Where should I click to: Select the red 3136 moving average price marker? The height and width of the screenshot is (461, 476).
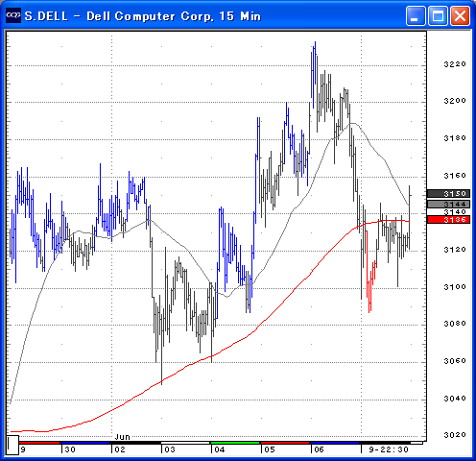[448, 219]
